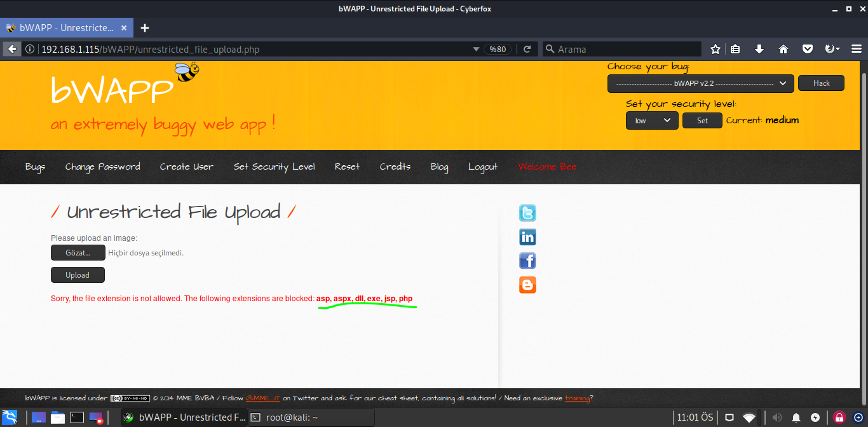Click the Hiçbir dosya seçilmedi label
The height and width of the screenshot is (427, 868).
[146, 253]
